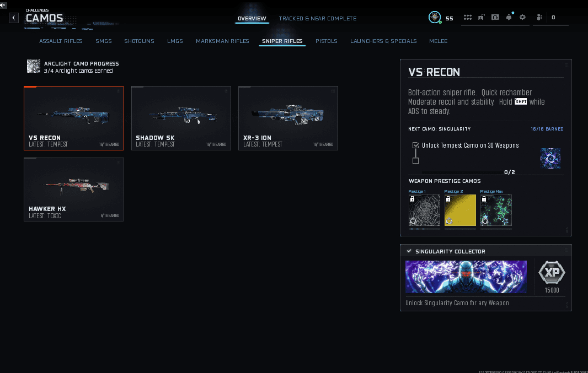This screenshot has width=588, height=373.
Task: Click the Arclight Camo Progress icon
Action: (34, 67)
